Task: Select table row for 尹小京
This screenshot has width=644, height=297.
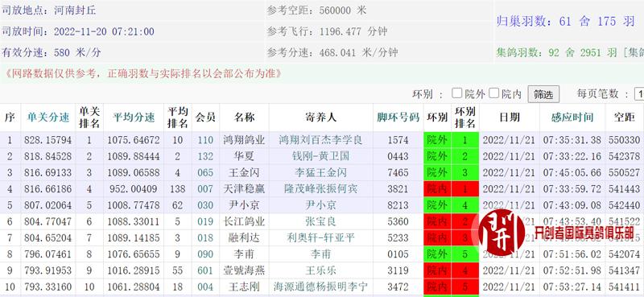Action: [322, 205]
